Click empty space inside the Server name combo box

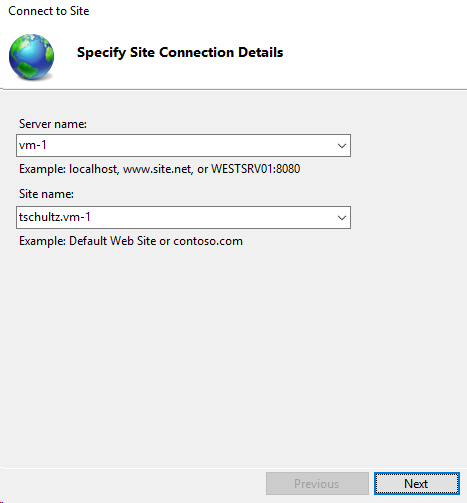[x=190, y=146]
